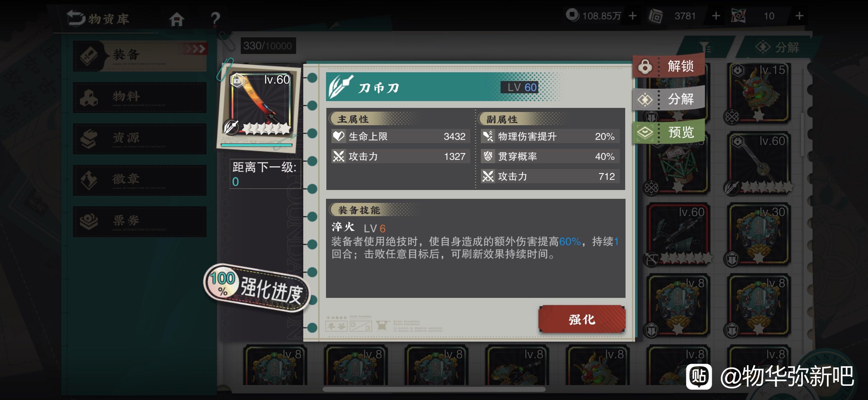Viewport: 868px width, 400px height.
Task: Click the horizontal scrollbar under the equipment list
Action: click(434, 389)
